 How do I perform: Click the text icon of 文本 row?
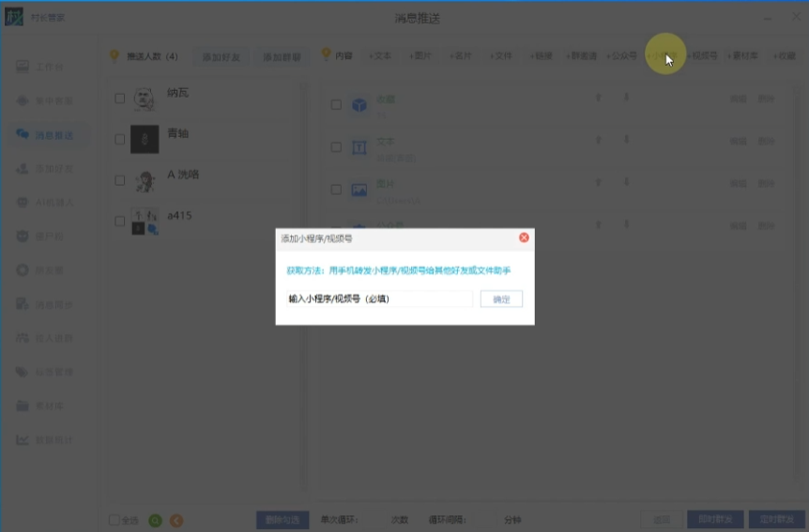(x=359, y=147)
